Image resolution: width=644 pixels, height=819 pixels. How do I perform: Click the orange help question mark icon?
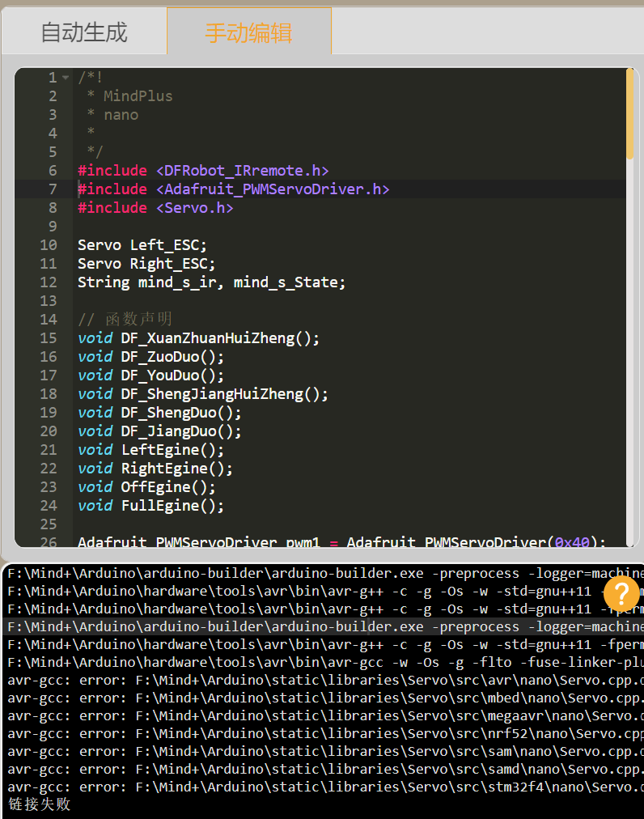[621, 593]
